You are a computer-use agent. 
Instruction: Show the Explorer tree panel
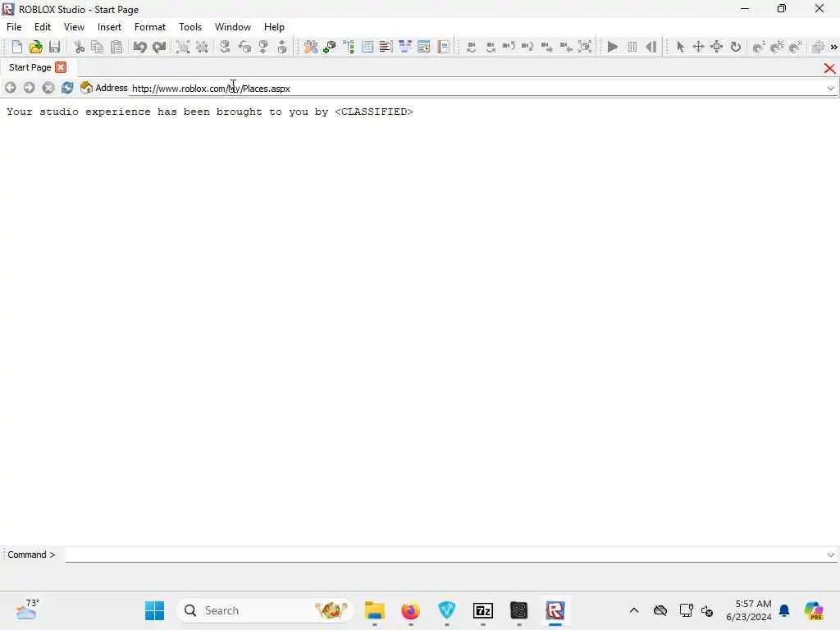(x=349, y=47)
